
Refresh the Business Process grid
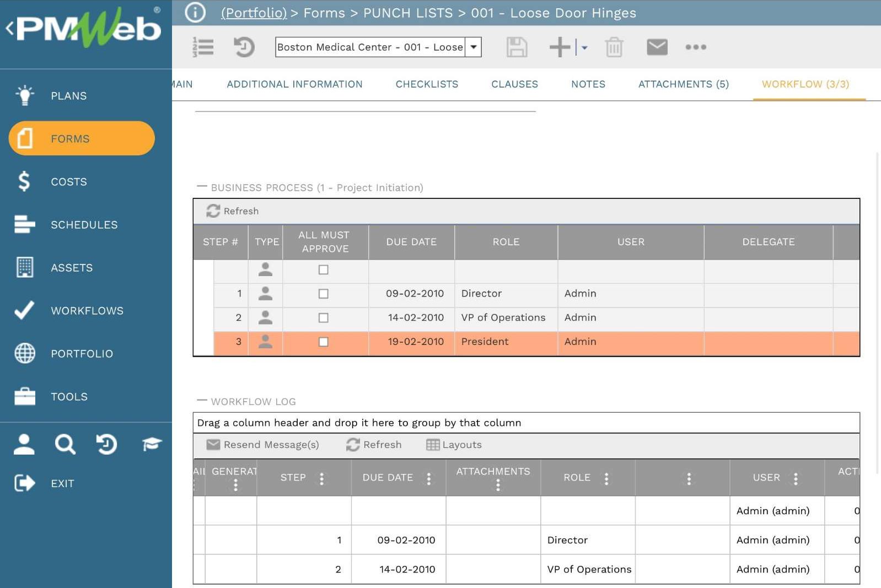[x=232, y=211]
